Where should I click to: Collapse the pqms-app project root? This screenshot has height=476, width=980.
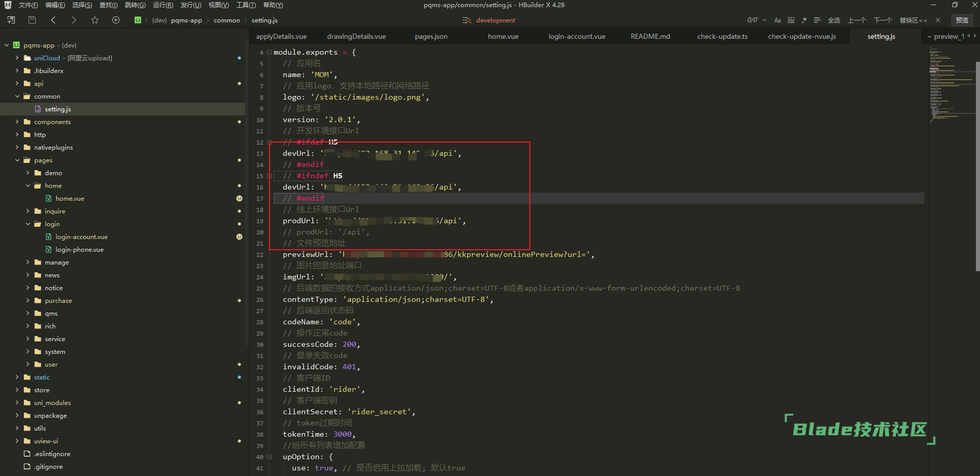7,45
